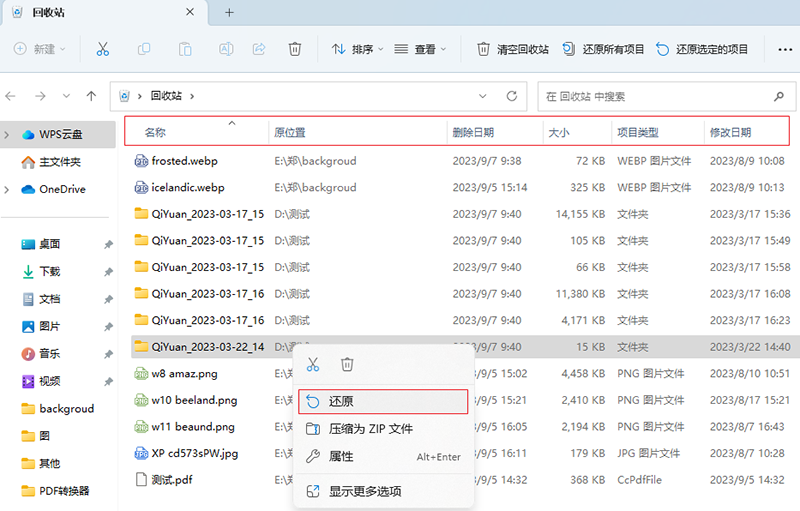Unpin 桌面 using its pin icon

[108, 245]
